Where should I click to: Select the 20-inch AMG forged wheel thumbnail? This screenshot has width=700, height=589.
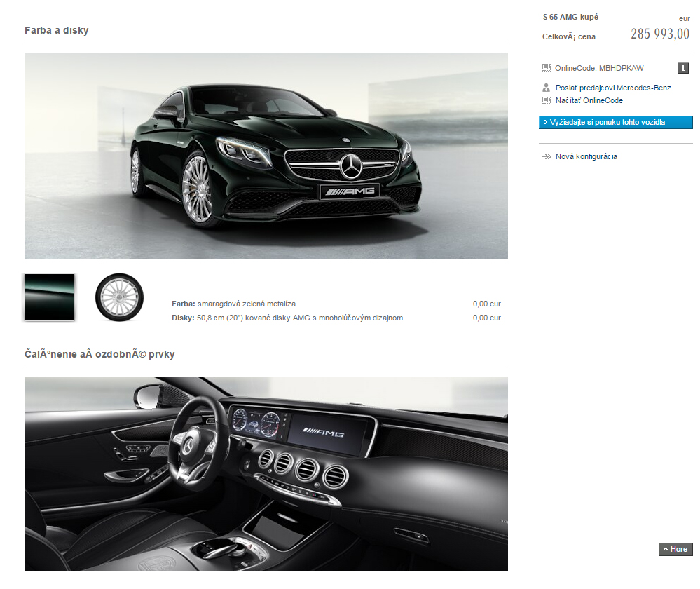click(118, 297)
